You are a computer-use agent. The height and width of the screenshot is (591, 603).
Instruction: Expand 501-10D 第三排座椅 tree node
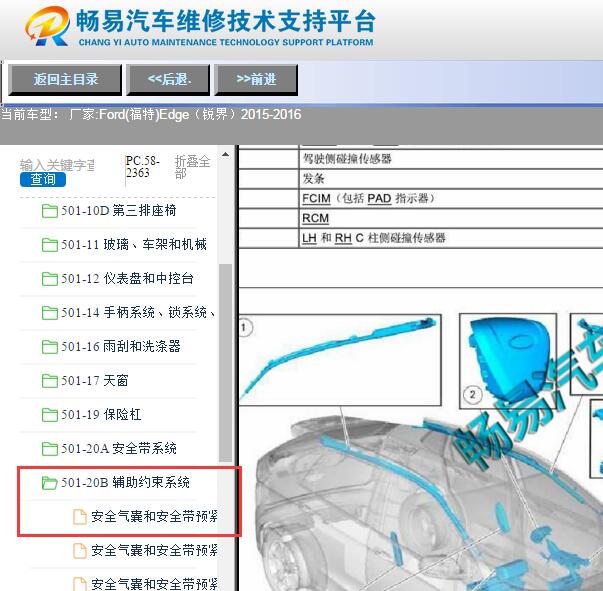tap(118, 211)
